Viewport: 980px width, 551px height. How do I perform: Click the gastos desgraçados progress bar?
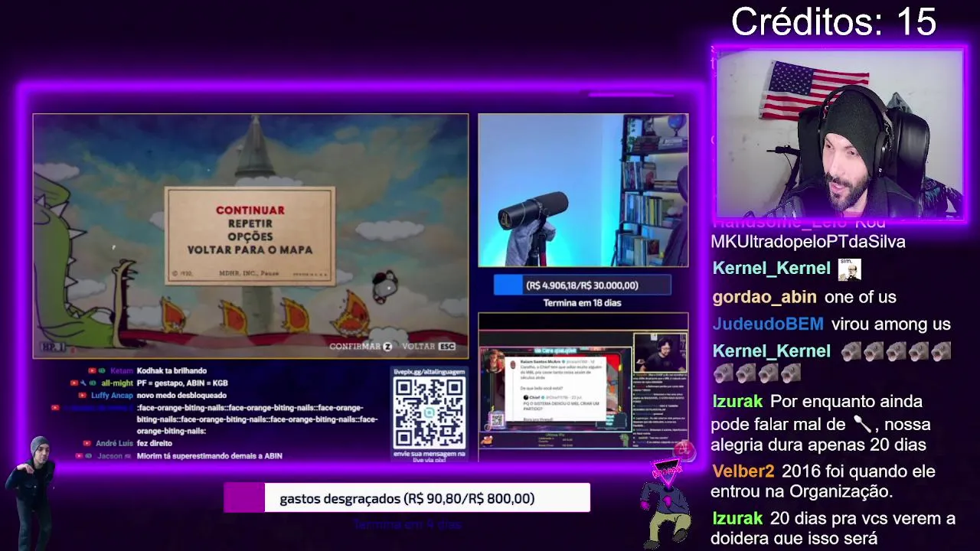click(407, 498)
